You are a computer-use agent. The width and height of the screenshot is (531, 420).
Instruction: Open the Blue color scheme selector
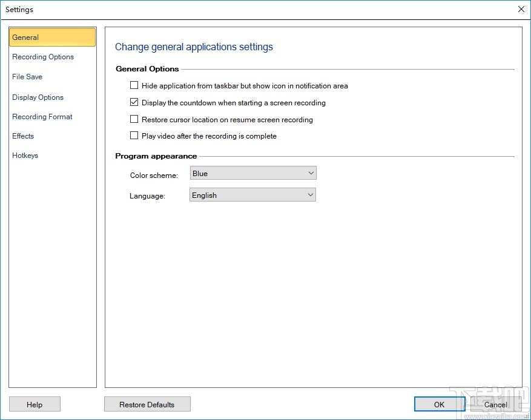253,173
